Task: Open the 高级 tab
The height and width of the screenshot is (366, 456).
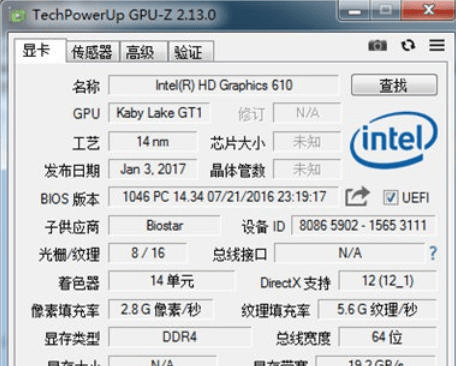Action: click(x=143, y=52)
